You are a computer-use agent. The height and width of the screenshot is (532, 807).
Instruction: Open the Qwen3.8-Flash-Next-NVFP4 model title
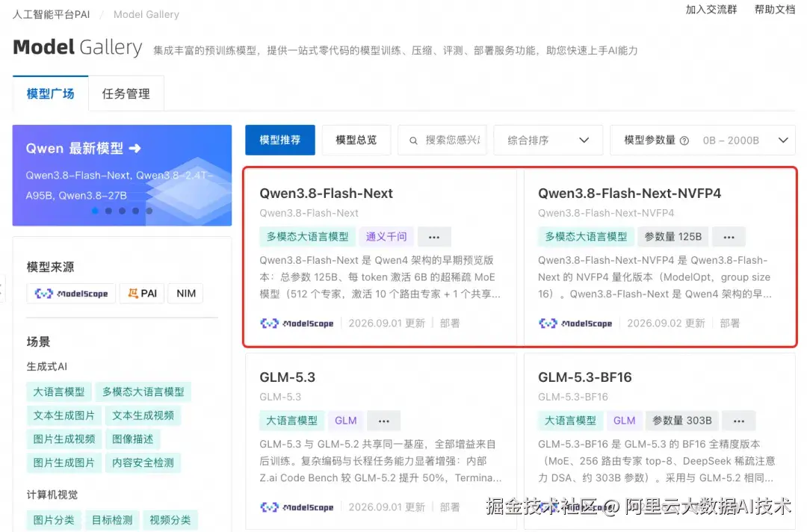coord(629,194)
